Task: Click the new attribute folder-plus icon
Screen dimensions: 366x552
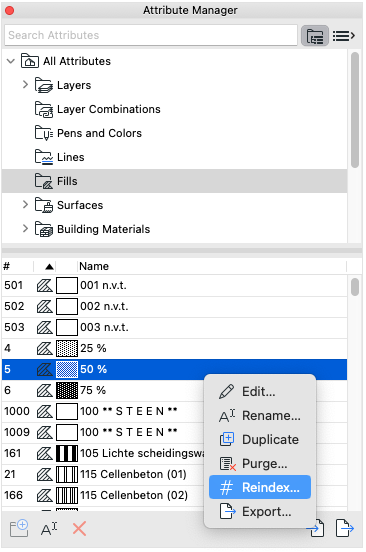Action: point(19,528)
